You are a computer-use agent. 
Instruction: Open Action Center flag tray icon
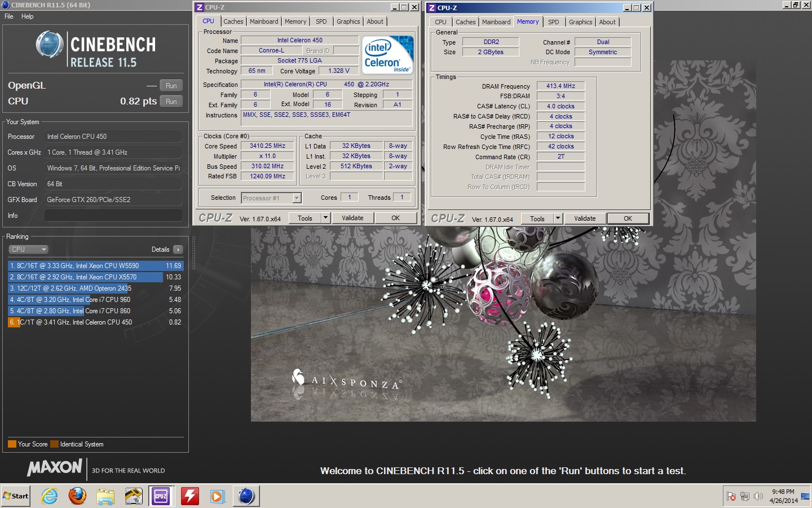(x=731, y=496)
